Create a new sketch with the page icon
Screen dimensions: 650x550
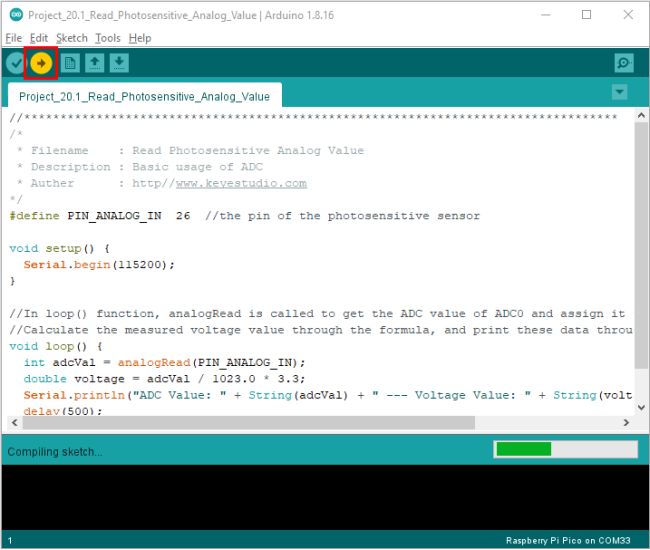tap(70, 63)
